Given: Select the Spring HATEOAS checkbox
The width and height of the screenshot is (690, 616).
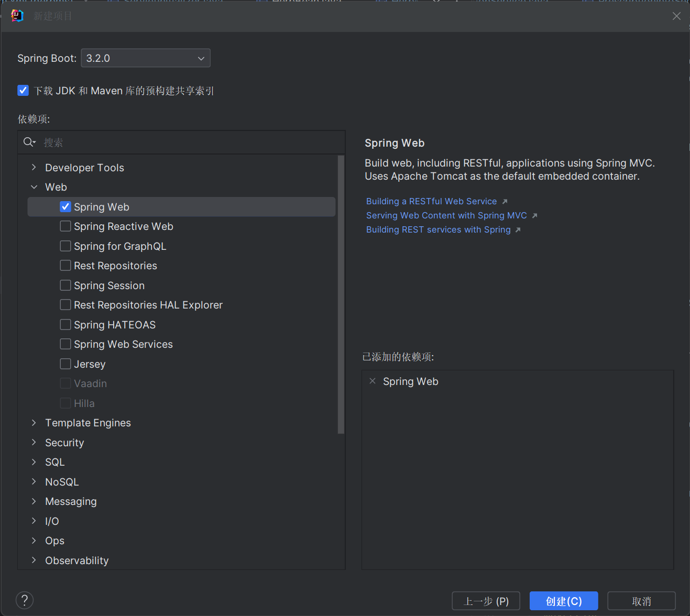Looking at the screenshot, I should coord(65,325).
